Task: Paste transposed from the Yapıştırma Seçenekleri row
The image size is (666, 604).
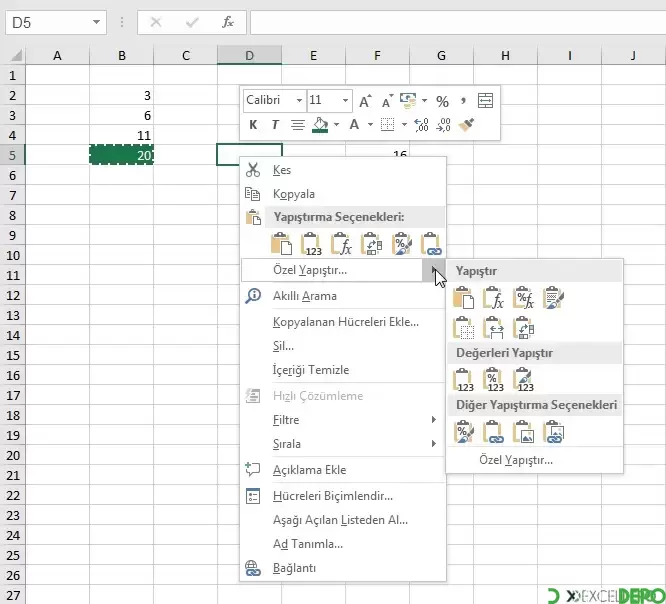Action: (x=372, y=244)
